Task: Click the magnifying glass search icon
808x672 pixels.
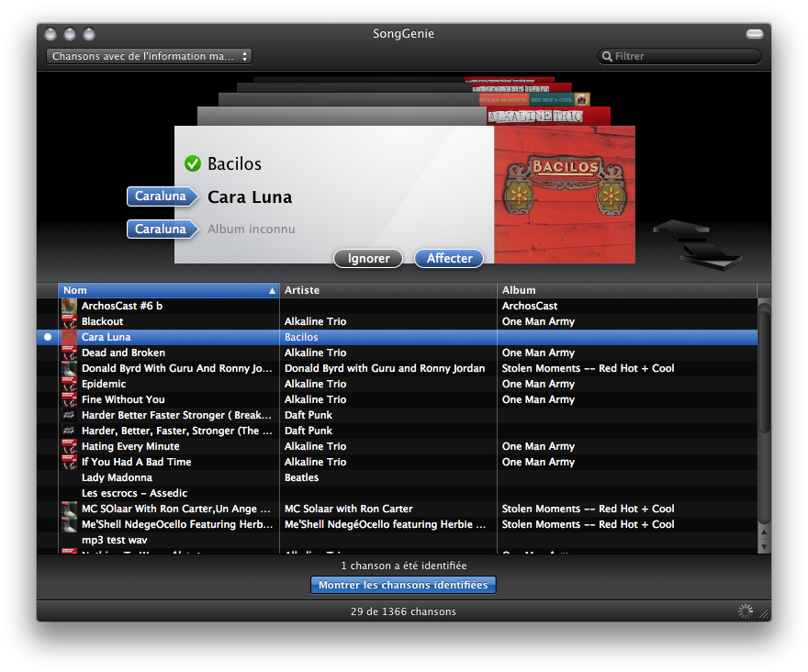Action: click(607, 57)
